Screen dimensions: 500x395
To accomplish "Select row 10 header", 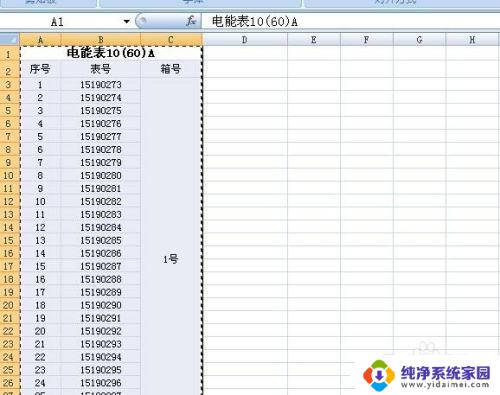I will (10, 176).
